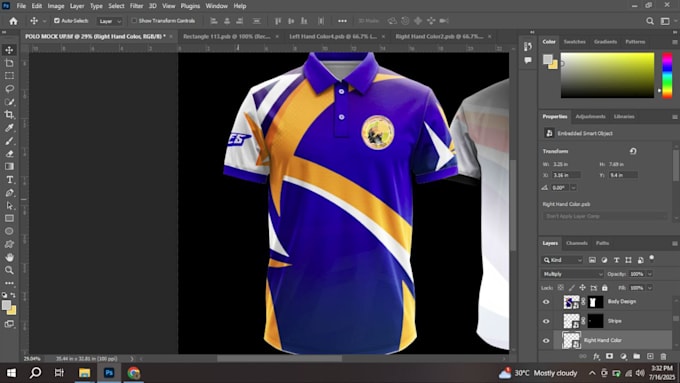Switch to the Channels tab
Image resolution: width=680 pixels, height=383 pixels.
(576, 243)
